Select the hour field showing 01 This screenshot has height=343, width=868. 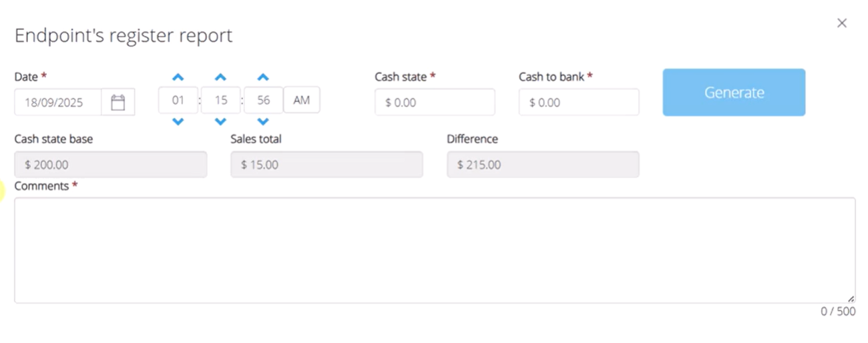coord(178,100)
